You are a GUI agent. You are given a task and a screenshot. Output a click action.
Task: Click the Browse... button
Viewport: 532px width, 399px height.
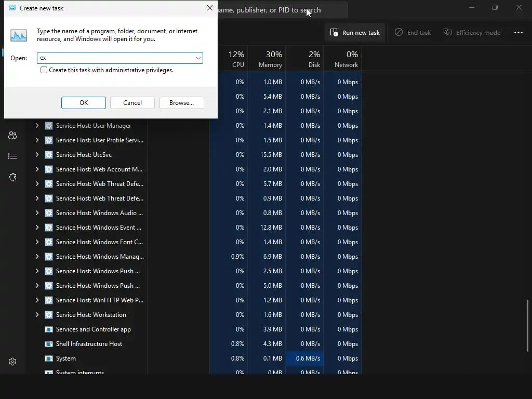181,103
